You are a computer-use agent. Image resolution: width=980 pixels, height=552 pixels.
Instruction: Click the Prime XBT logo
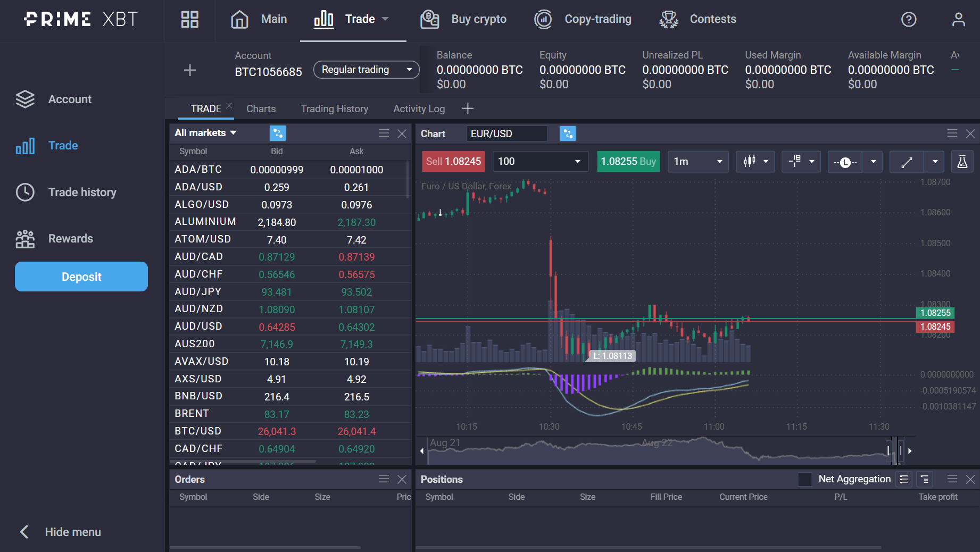[x=81, y=19]
